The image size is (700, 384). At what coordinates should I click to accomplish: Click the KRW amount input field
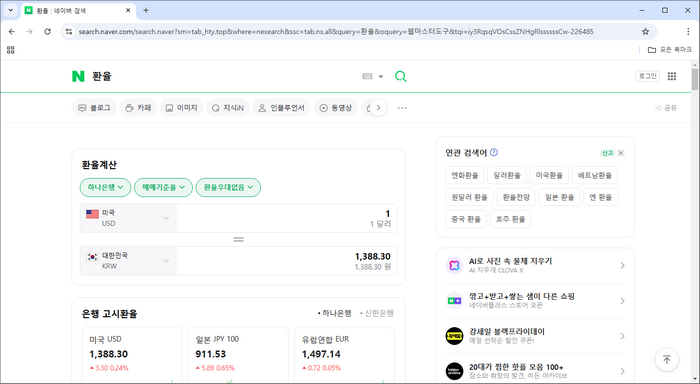pyautogui.click(x=287, y=261)
